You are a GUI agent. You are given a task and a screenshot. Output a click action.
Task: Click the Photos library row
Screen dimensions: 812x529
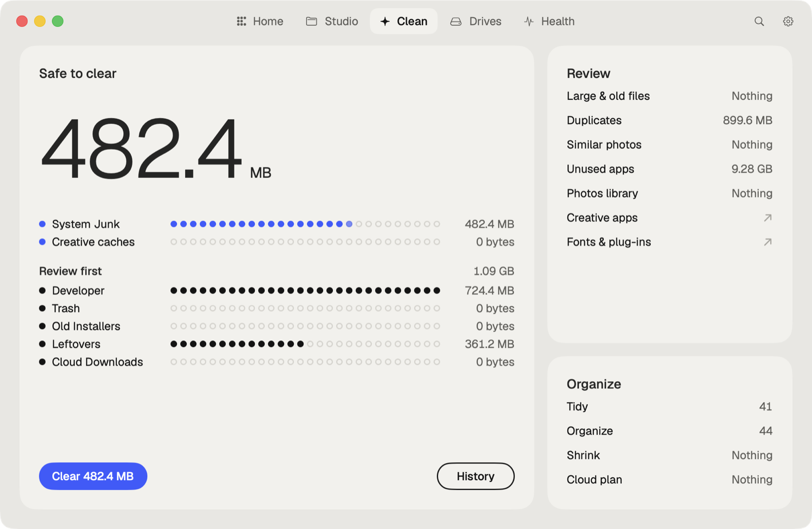(669, 193)
